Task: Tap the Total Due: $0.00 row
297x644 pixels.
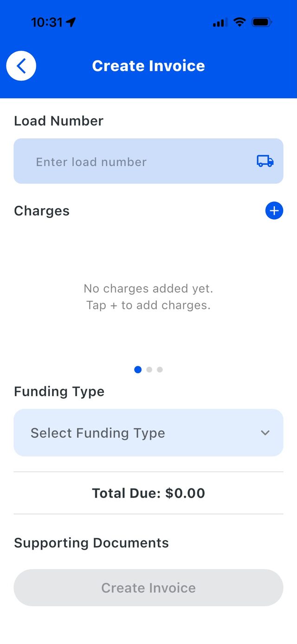Action: (148, 493)
